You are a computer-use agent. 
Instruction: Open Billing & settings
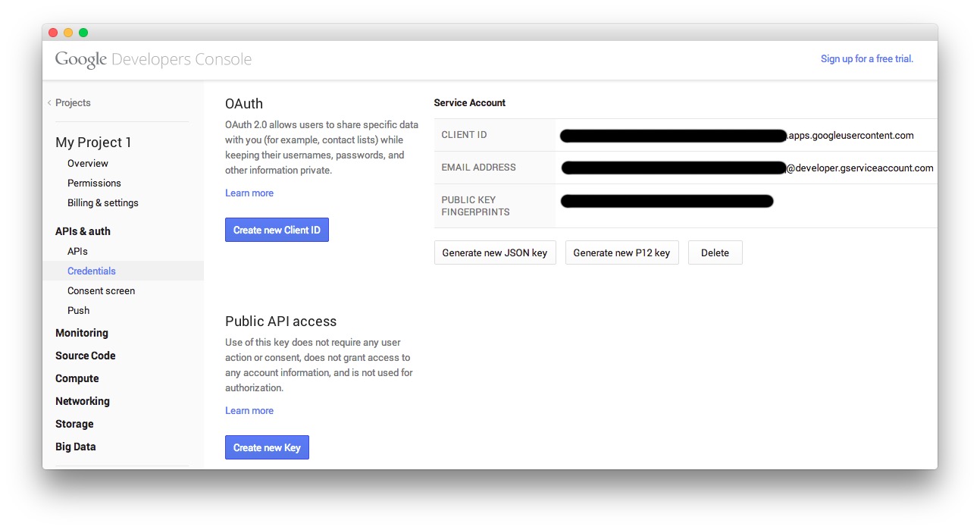(103, 203)
